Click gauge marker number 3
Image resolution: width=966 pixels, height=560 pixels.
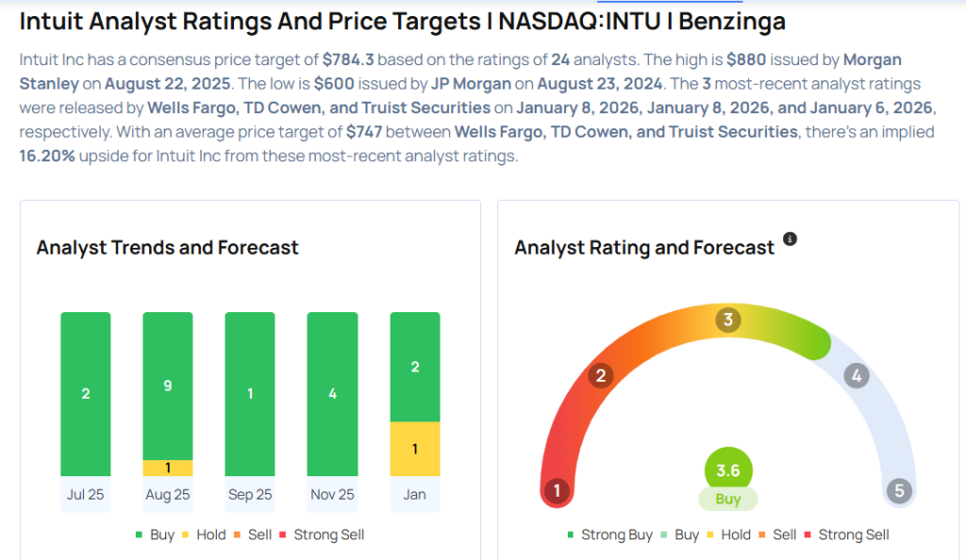tap(727, 320)
